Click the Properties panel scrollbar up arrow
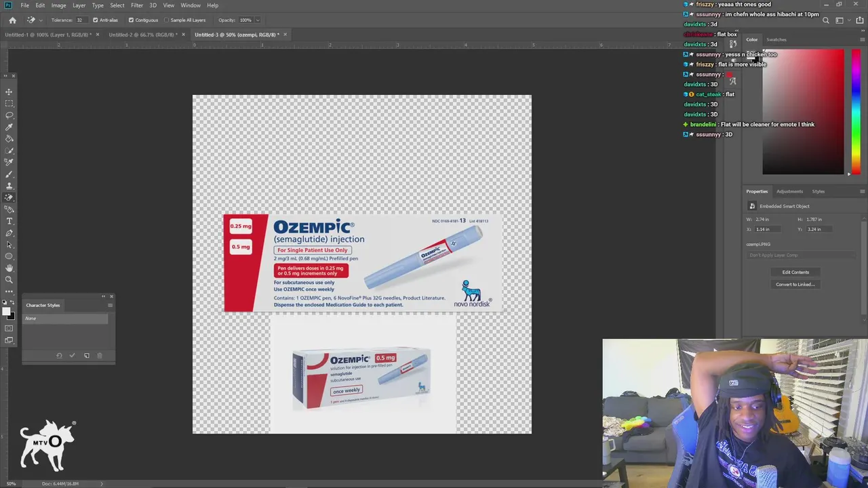Screen dimensions: 868x488 (x=863, y=218)
